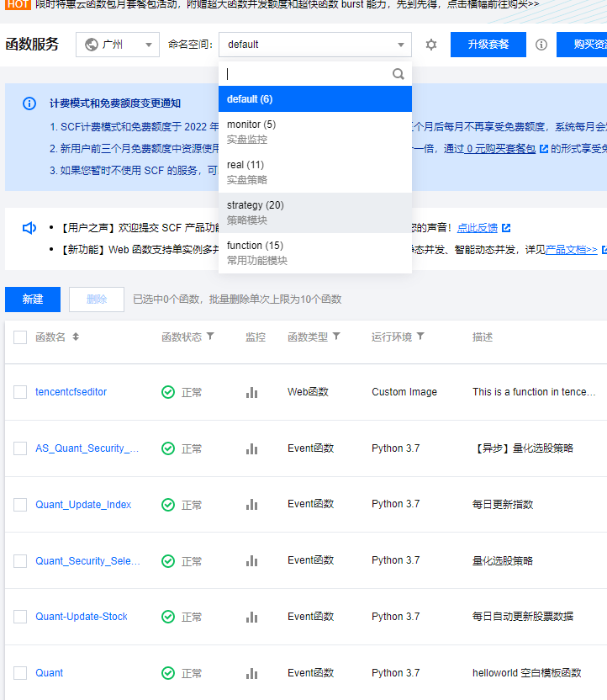The height and width of the screenshot is (700, 607).
Task: Click the function name sort icon
Action: point(76,337)
